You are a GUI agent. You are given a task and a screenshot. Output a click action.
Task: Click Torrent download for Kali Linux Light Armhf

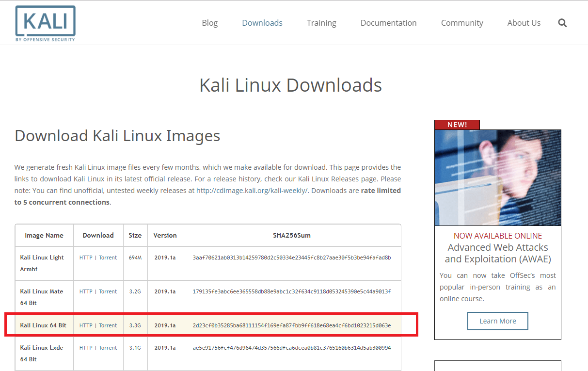(108, 258)
